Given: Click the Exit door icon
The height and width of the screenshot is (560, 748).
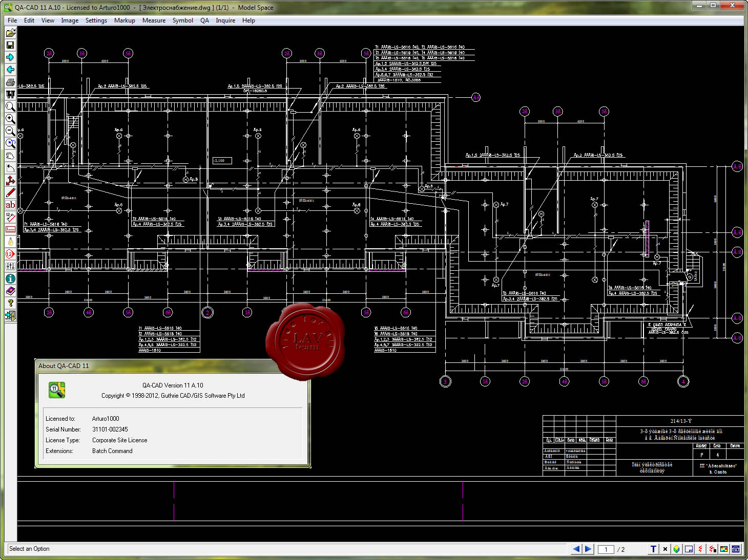Looking at the screenshot, I should click(x=10, y=315).
